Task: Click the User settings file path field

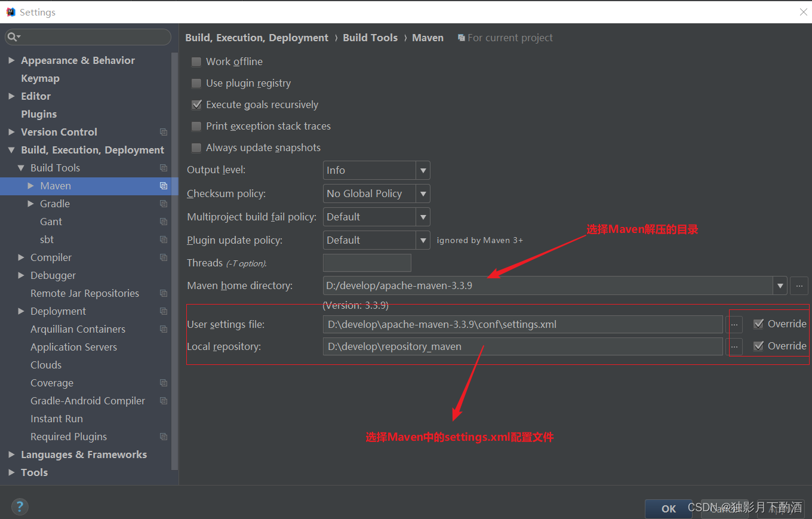Action: click(x=523, y=324)
